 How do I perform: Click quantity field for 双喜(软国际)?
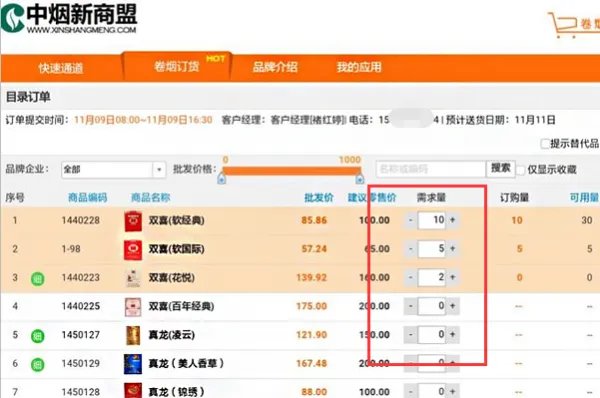(x=432, y=249)
